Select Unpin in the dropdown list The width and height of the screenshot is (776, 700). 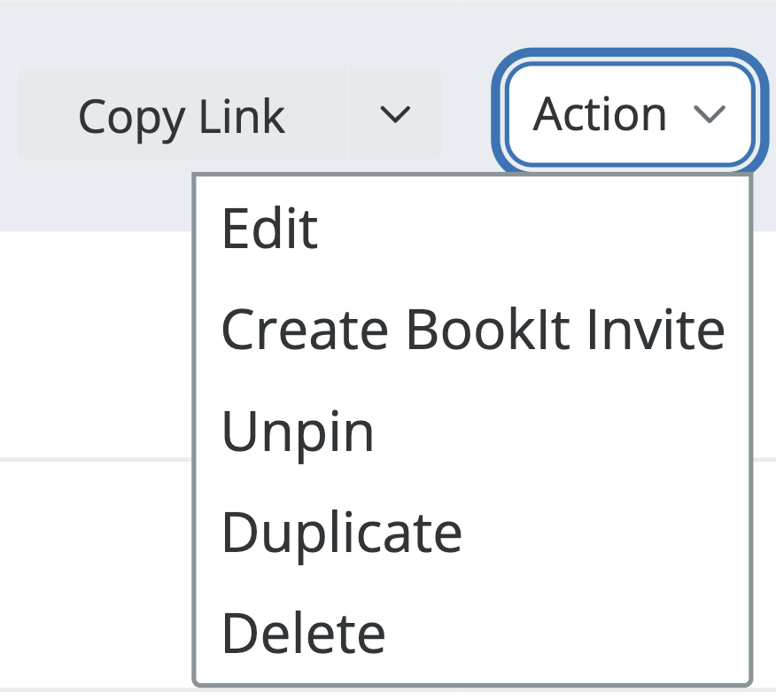click(473, 432)
